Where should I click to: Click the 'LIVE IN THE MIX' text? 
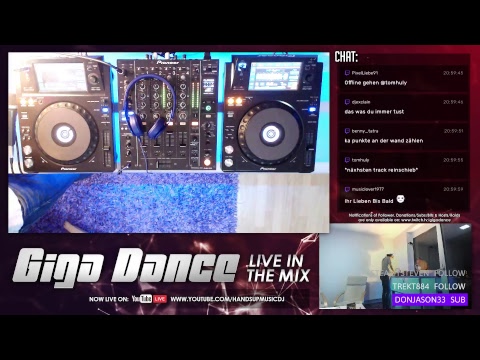tap(278, 269)
